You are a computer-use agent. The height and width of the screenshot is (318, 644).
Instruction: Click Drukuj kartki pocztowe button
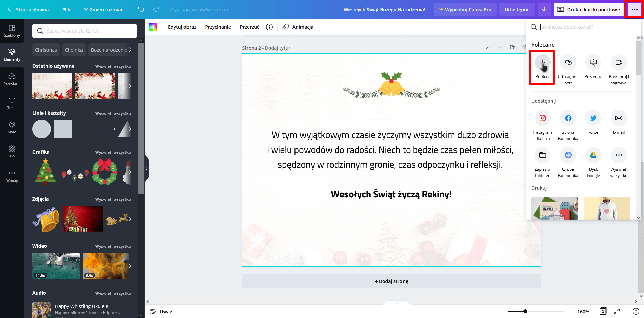(589, 9)
